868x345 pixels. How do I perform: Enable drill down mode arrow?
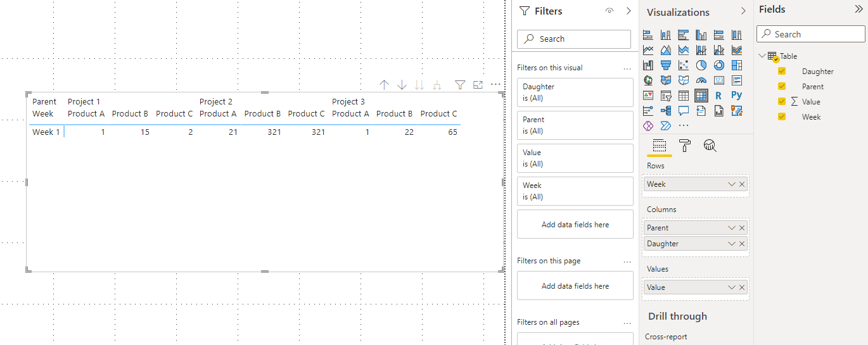[x=402, y=84]
